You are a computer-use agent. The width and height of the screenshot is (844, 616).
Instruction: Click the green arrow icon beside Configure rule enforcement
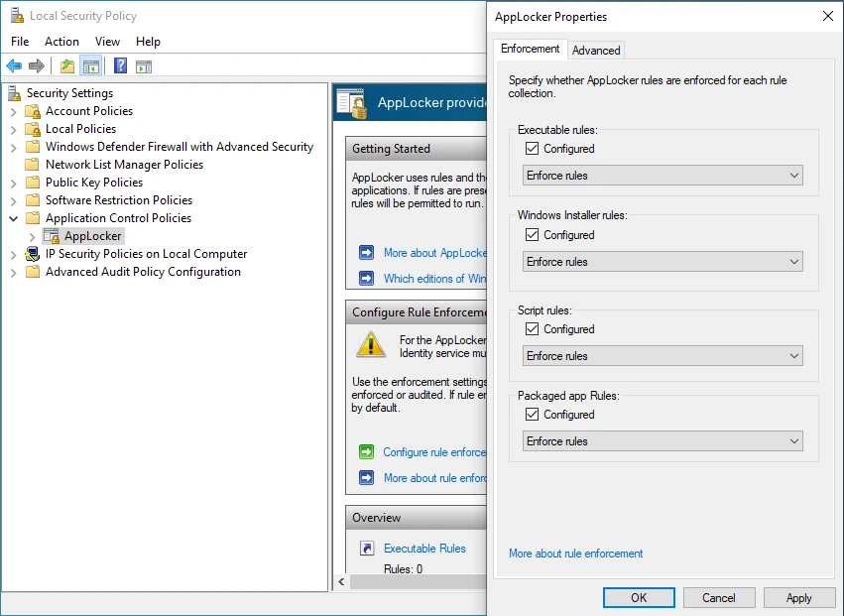coord(367,451)
